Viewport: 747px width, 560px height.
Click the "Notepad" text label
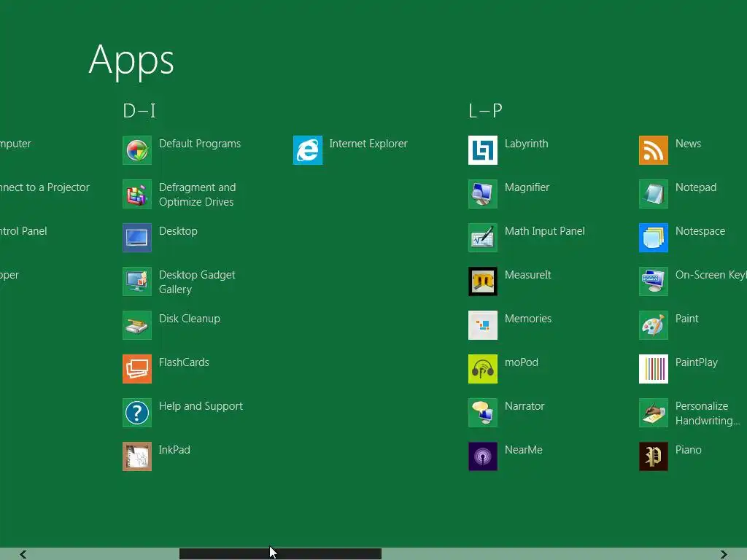[x=696, y=187]
